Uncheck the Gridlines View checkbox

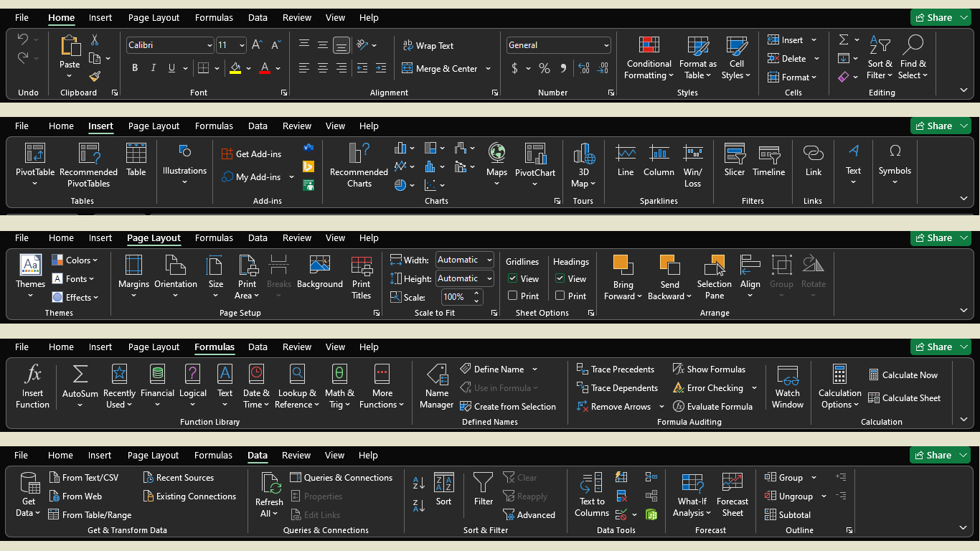click(513, 279)
